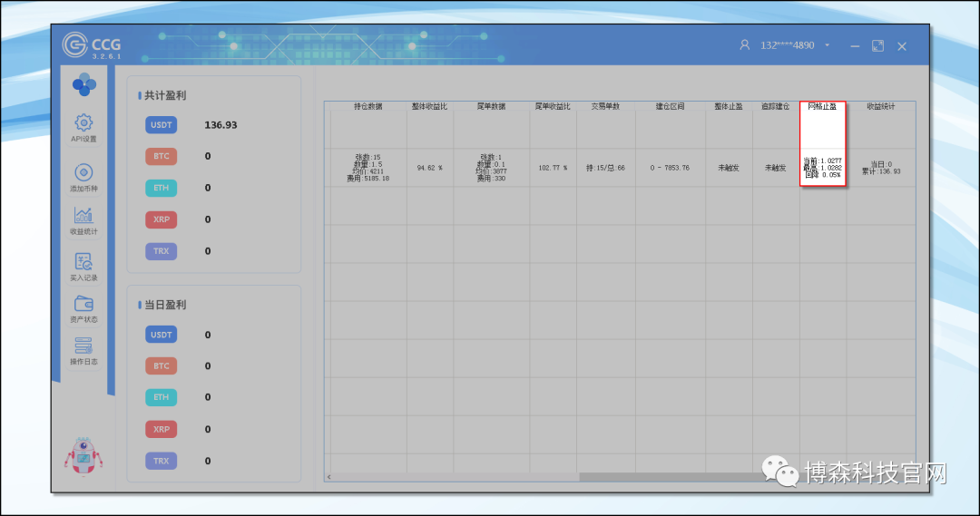Maximize the CCG window
This screenshot has width=980, height=516.
pos(878,46)
